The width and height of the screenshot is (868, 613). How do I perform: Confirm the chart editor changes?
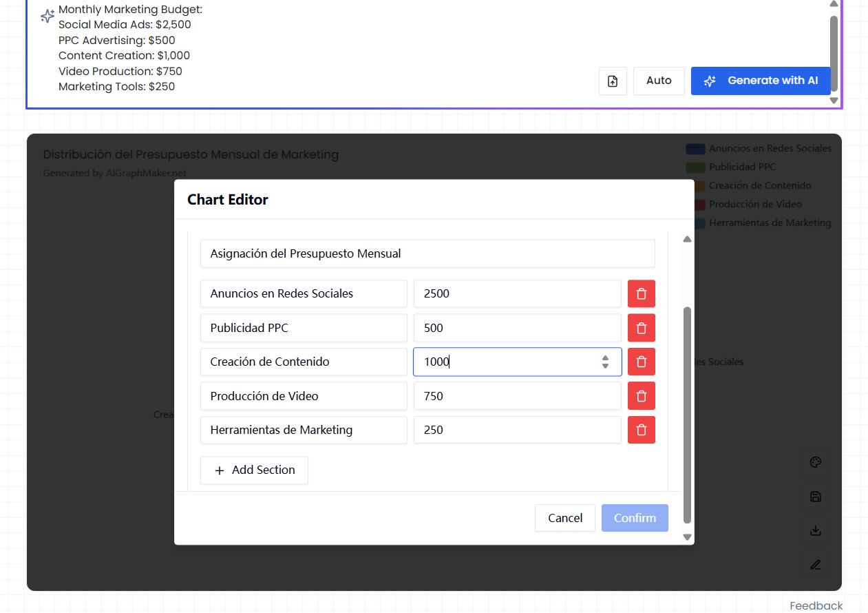[635, 518]
